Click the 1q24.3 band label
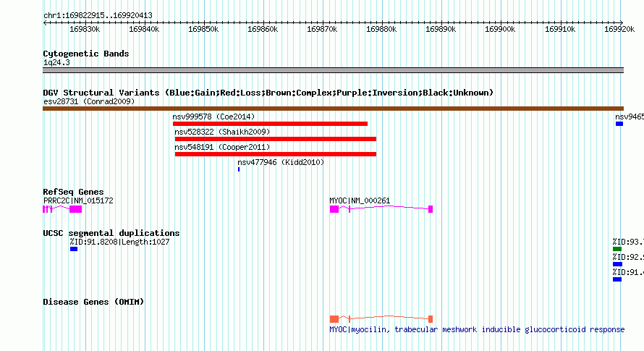This screenshot has width=644, height=351. (x=56, y=63)
